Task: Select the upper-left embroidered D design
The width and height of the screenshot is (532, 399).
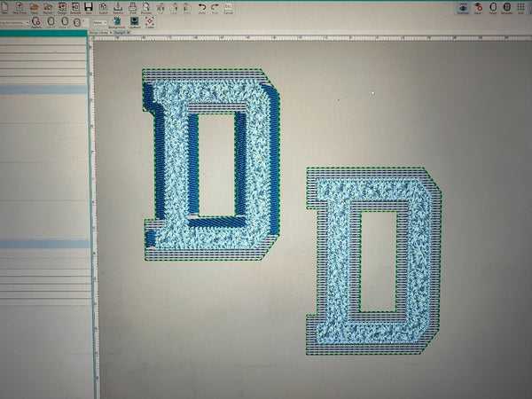Action: (211, 165)
